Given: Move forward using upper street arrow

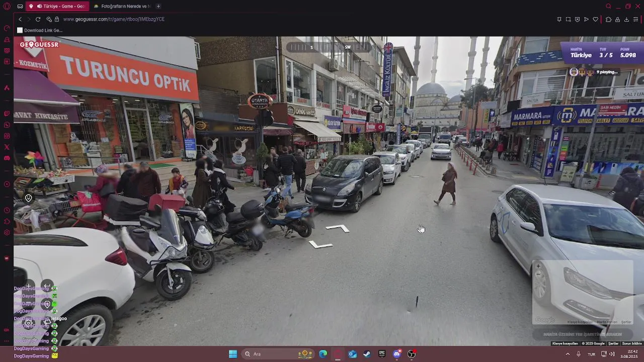Looking at the screenshot, I should pyautogui.click(x=338, y=228).
